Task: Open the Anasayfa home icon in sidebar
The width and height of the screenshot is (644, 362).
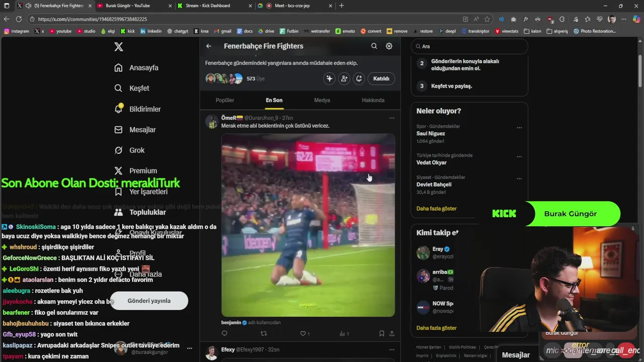Action: click(x=118, y=67)
